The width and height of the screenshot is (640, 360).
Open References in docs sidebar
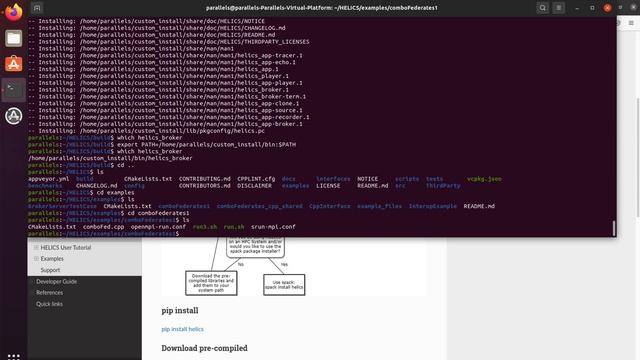[49, 293]
